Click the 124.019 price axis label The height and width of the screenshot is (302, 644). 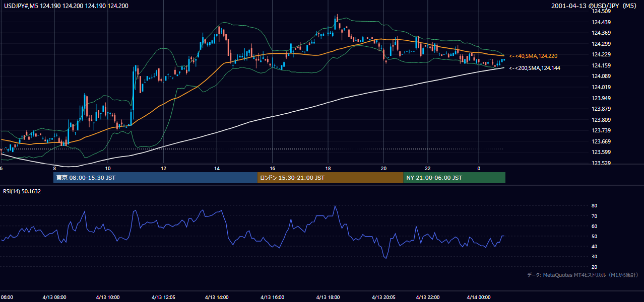point(601,87)
